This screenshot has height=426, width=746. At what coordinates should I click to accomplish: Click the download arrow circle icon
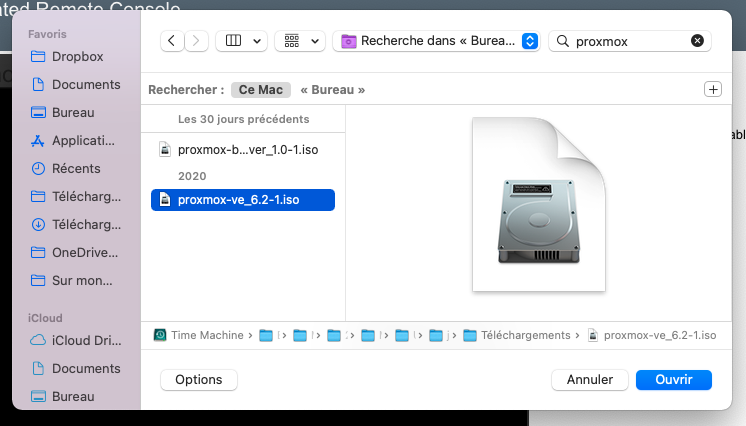tap(38, 225)
